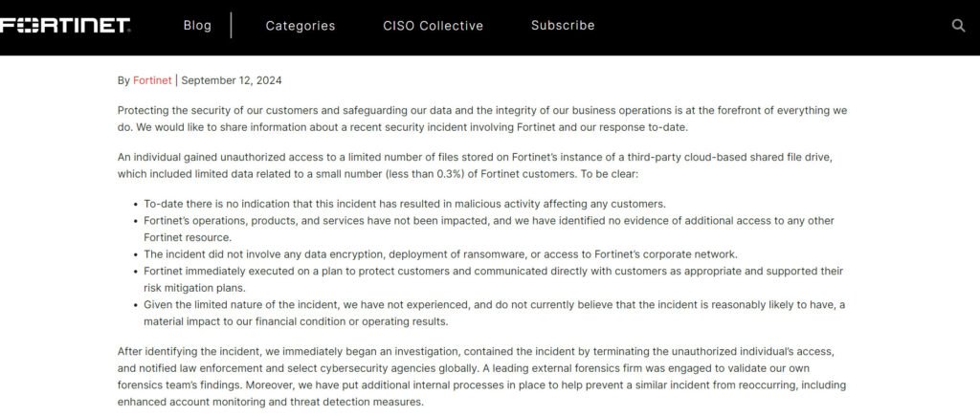Click the "By" label before author name
980x417 pixels.
point(123,80)
